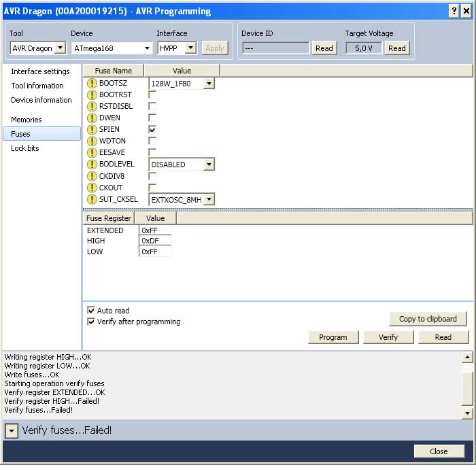The height and width of the screenshot is (465, 476).
Task: Click the Apply button
Action: coord(215,48)
